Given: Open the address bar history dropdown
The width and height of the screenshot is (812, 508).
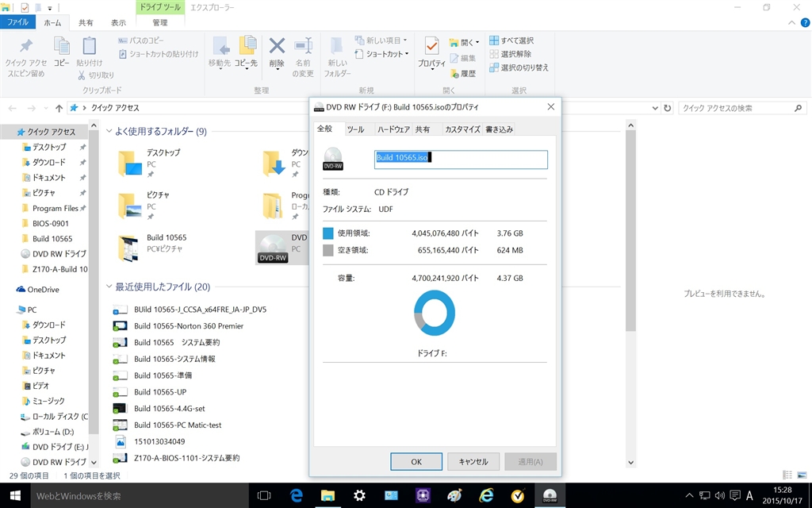Looking at the screenshot, I should click(x=655, y=108).
